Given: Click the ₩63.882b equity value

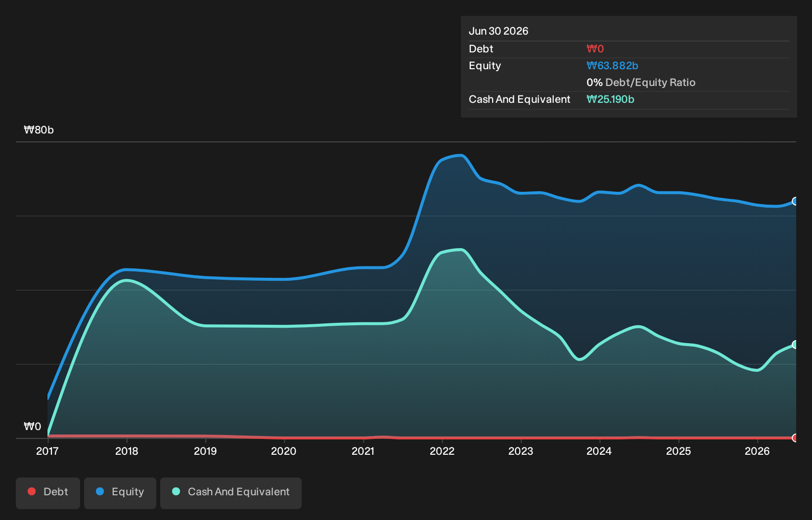Looking at the screenshot, I should pyautogui.click(x=612, y=66).
